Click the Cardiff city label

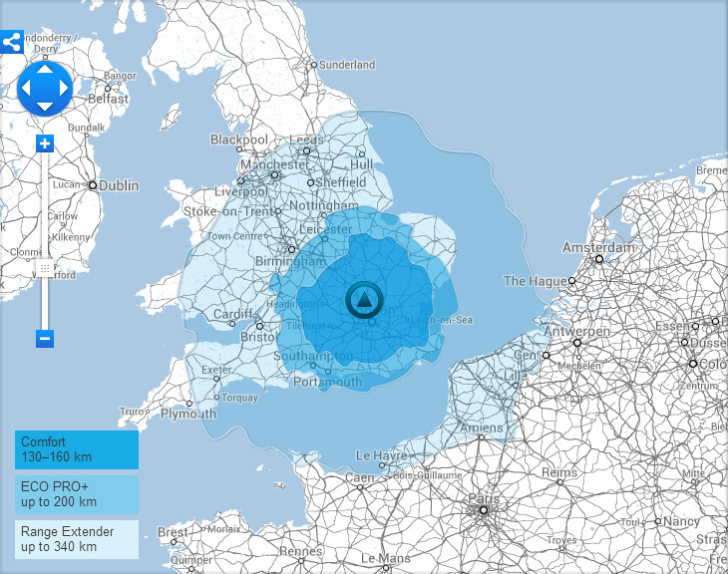click(x=233, y=315)
